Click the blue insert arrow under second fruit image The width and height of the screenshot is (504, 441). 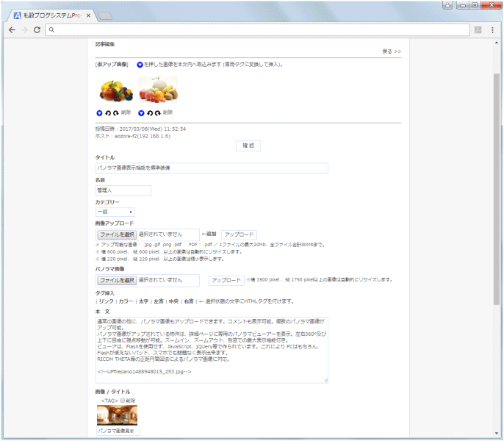pyautogui.click(x=142, y=113)
